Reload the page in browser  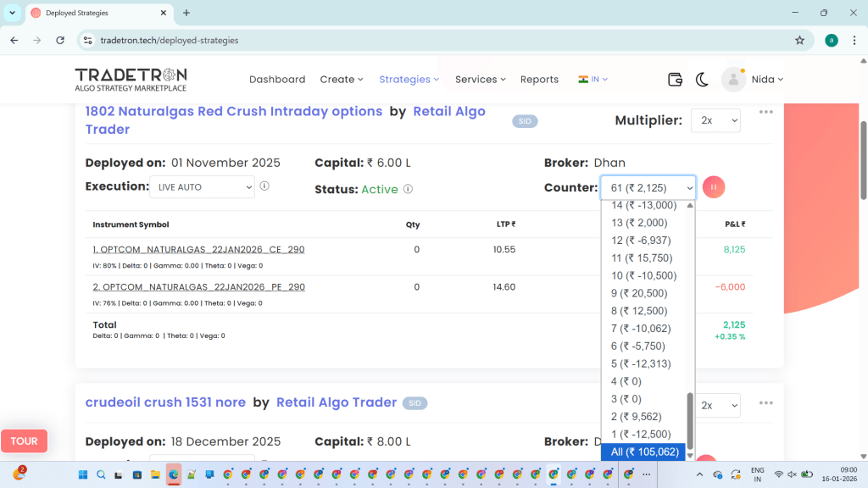pos(60,40)
